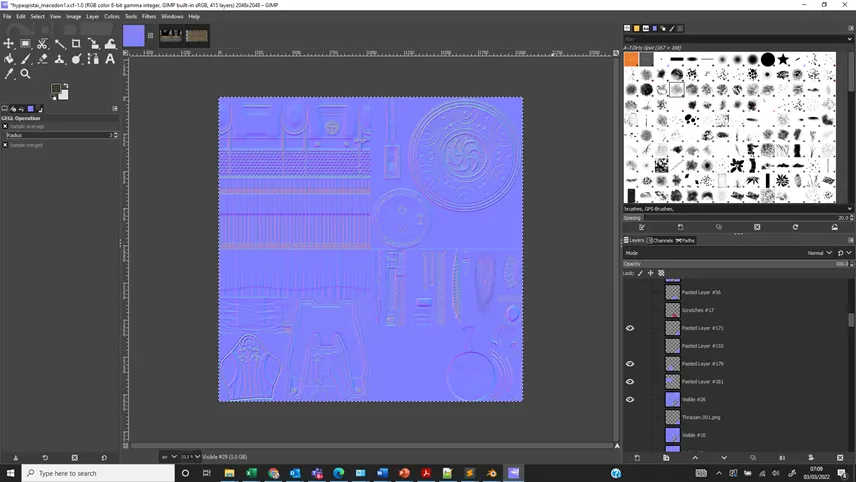
Task: Select the Zoom magnifier tool
Action: tap(25, 74)
